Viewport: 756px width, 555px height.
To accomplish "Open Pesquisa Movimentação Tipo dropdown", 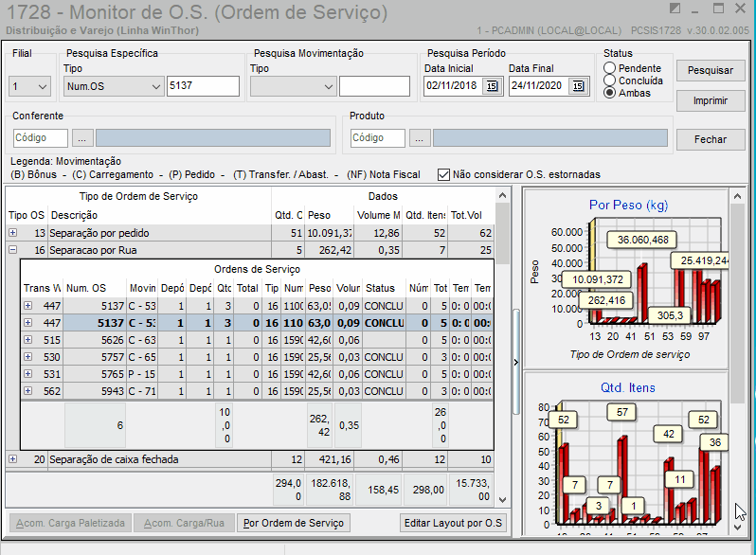I will pyautogui.click(x=329, y=87).
